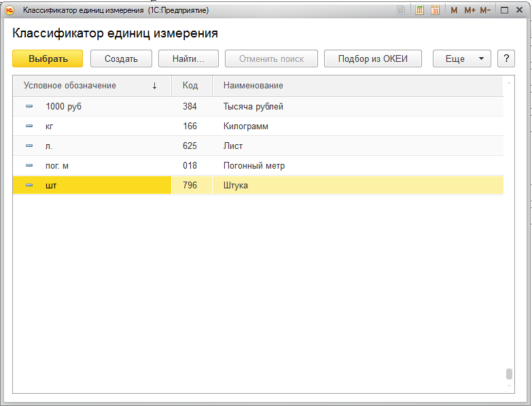
Task: Click the vertical scrollbar thumb in list
Action: pyautogui.click(x=508, y=374)
